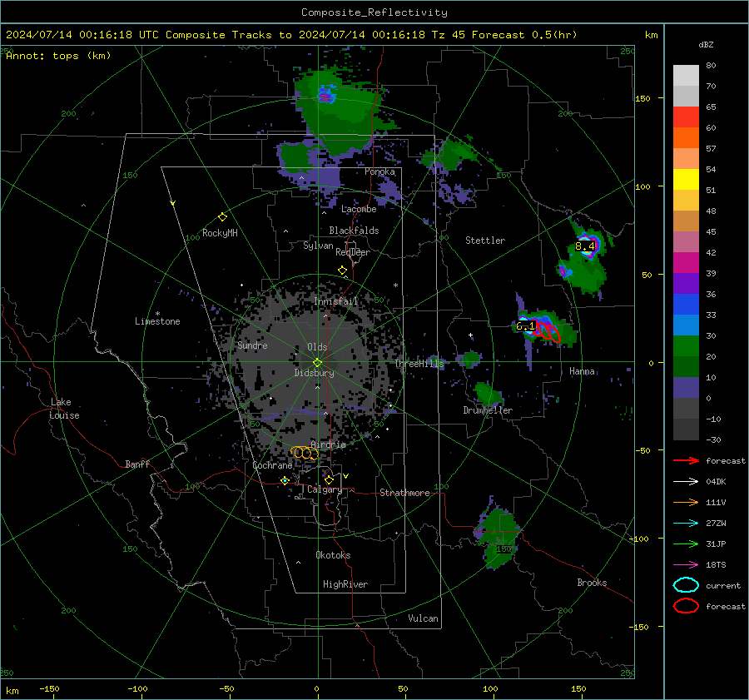Image resolution: width=749 pixels, height=700 pixels.
Task: Click the Vulcan label
Action: tap(423, 618)
